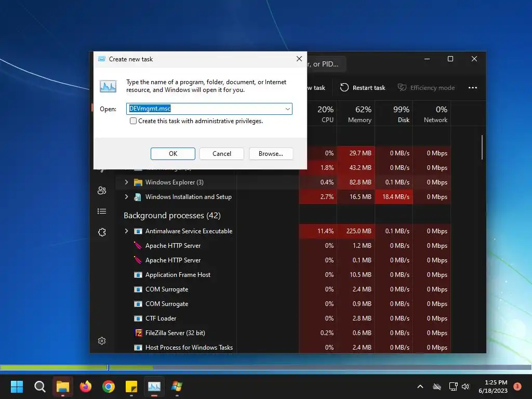Open the clock showing 1:25 PM

click(x=493, y=387)
